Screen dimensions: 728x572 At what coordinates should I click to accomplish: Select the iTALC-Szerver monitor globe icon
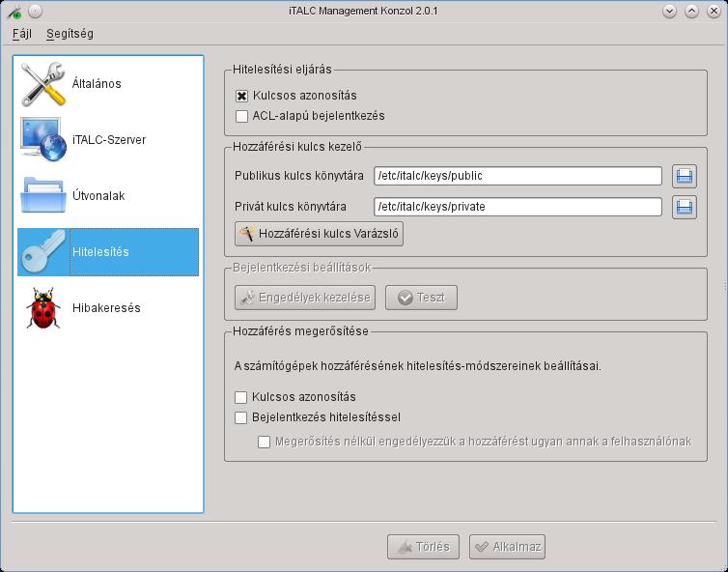point(43,139)
